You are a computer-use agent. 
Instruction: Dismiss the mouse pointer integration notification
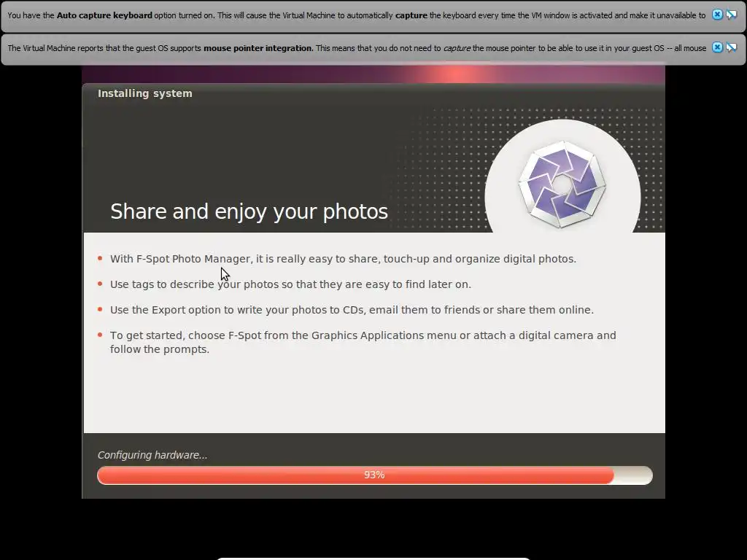click(717, 47)
